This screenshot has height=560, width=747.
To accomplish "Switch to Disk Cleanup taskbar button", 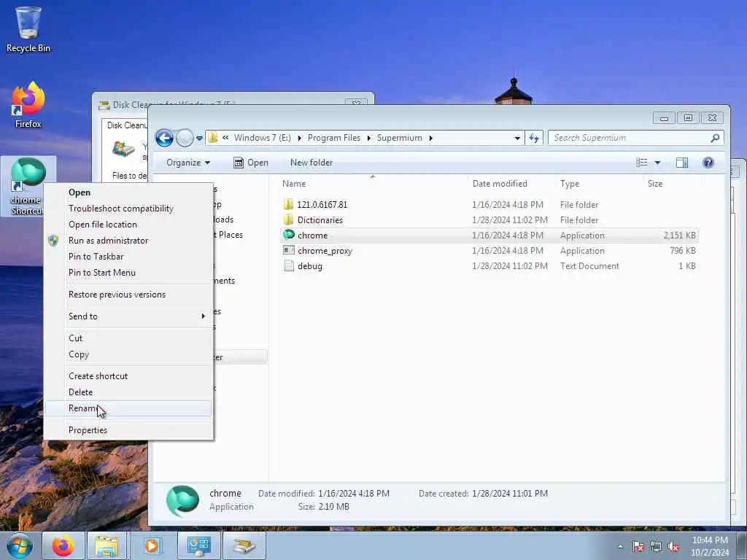I will coord(244,545).
